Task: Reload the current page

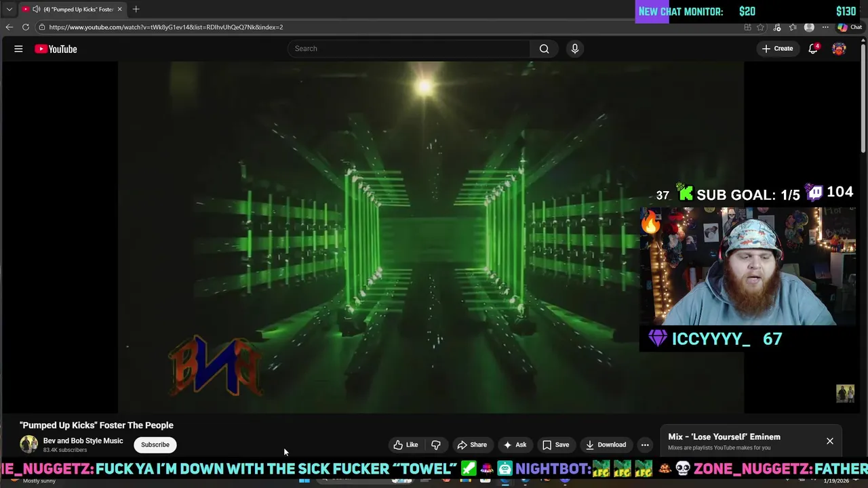Action: [x=26, y=27]
